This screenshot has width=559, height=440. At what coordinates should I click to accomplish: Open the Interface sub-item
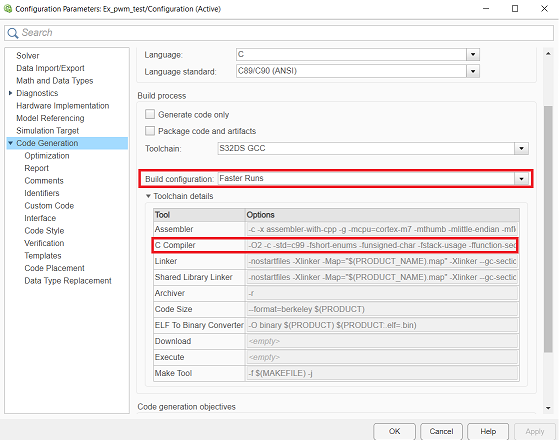coord(40,218)
